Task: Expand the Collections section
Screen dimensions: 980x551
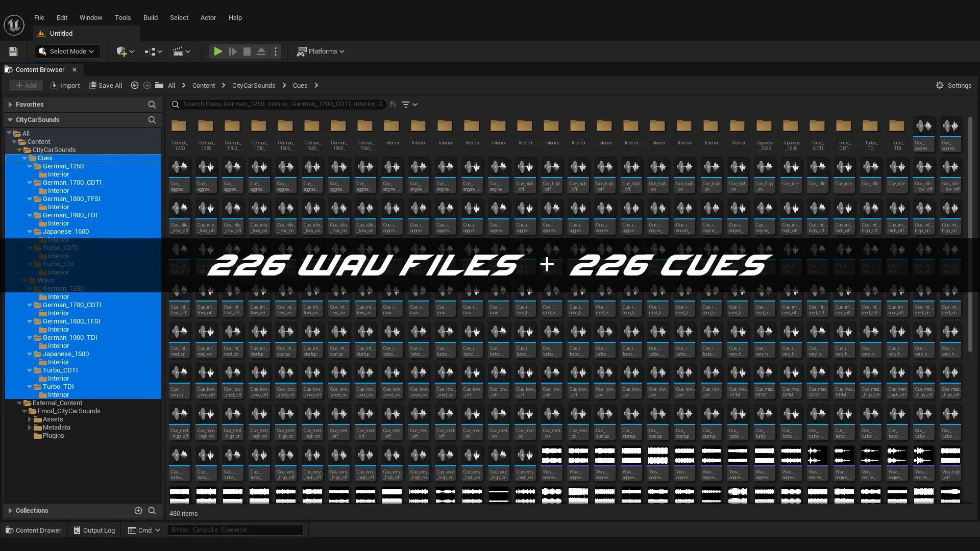Action: [x=10, y=511]
